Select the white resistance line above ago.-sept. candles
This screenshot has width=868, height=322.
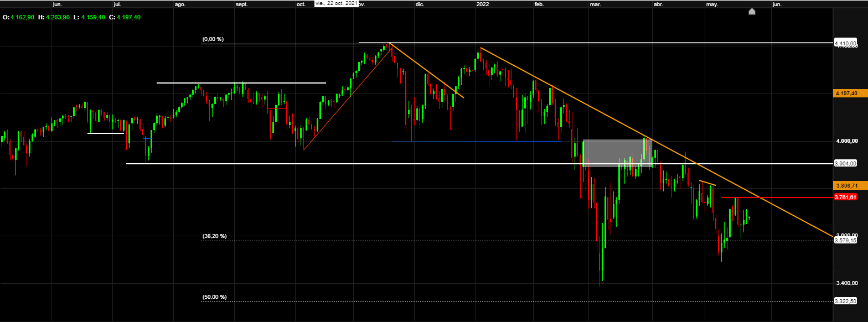click(x=241, y=83)
